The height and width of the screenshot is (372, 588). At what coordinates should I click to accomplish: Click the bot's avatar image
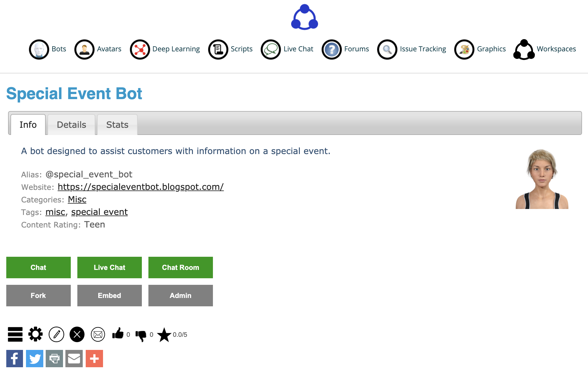coord(542,179)
